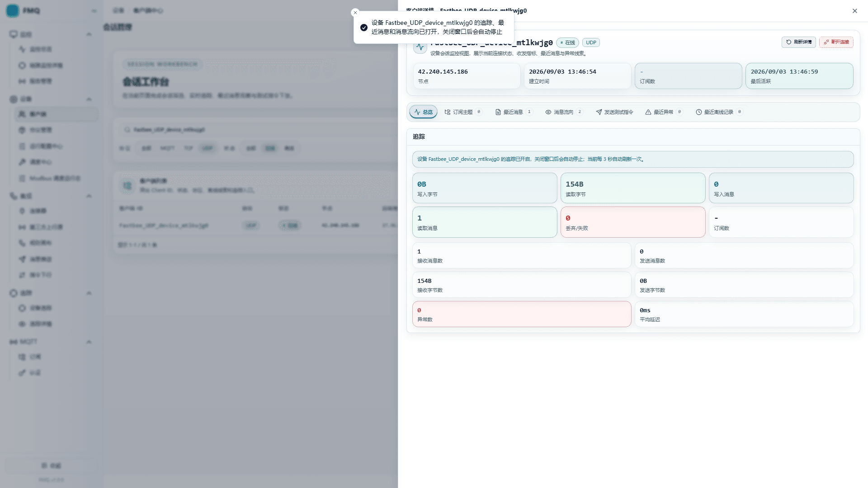
Task: Open the 最近异常 tab label
Action: 663,112
